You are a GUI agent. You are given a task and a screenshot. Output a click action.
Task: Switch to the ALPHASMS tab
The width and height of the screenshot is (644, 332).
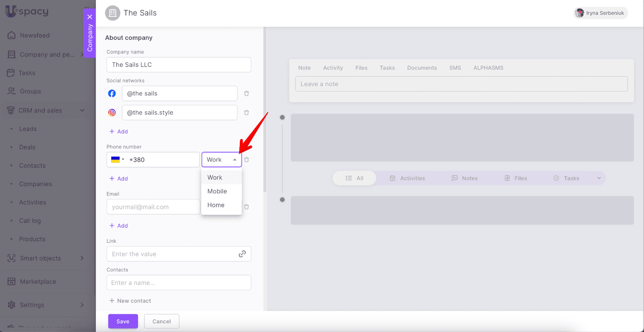[x=488, y=68]
